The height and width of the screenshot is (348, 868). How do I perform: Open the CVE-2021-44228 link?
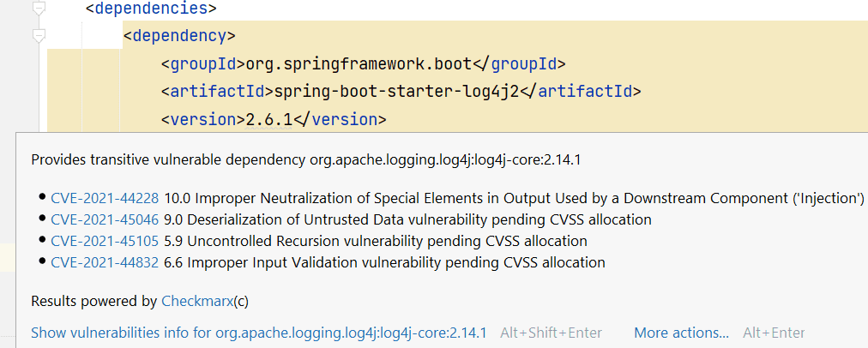tap(105, 198)
